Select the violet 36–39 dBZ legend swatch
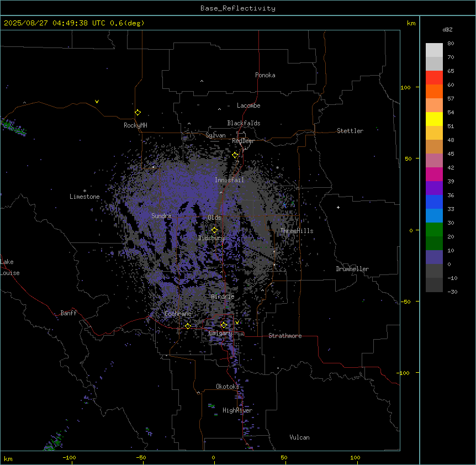Viewport: 476px width, 465px height. (434, 188)
